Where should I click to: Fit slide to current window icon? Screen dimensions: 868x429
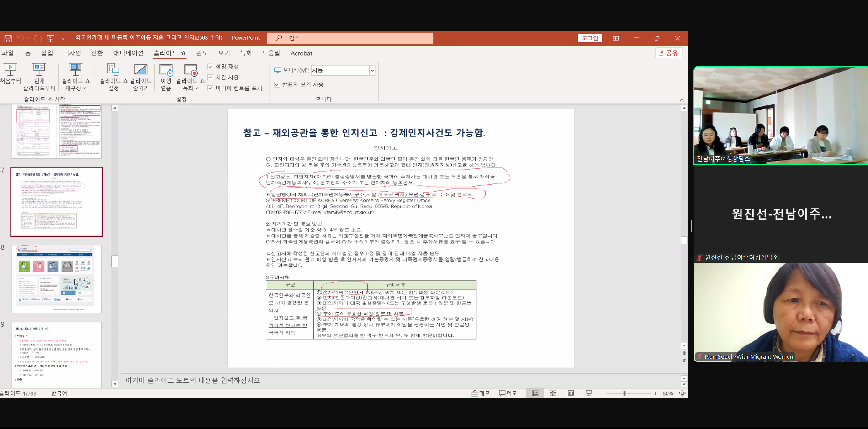682,393
